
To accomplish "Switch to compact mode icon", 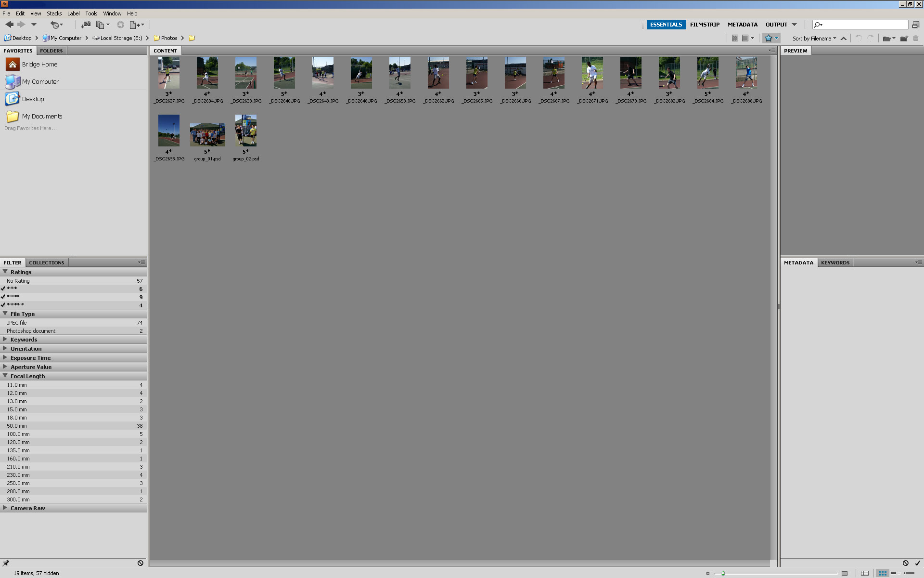I will [915, 25].
